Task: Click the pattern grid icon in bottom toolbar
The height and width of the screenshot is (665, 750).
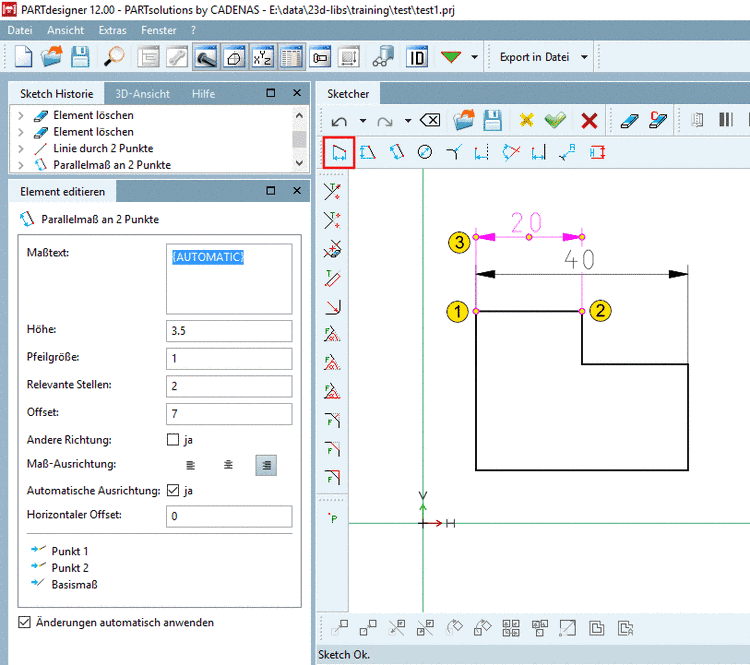Action: 511,628
